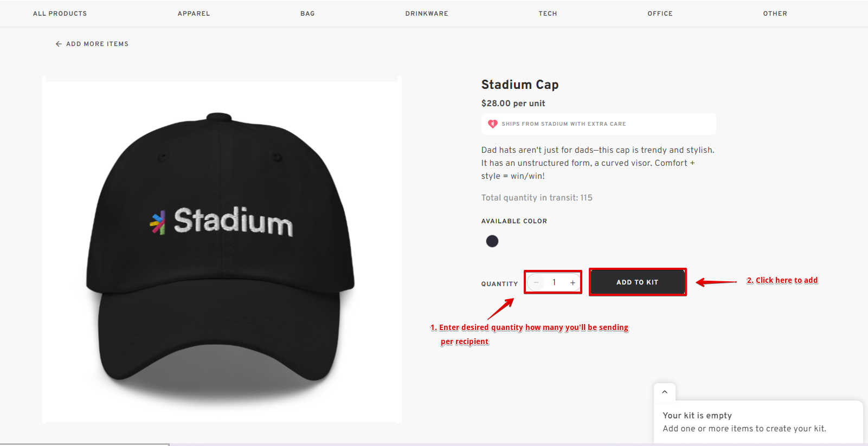Screen dimensions: 868x446
Task: Click the Your kit is empty panel
Action: 757,422
